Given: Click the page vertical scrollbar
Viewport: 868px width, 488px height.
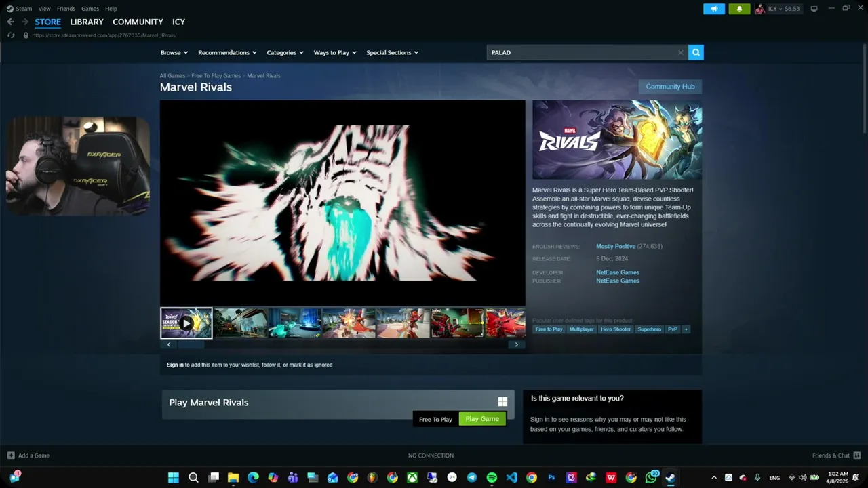Looking at the screenshot, I should point(864,88).
